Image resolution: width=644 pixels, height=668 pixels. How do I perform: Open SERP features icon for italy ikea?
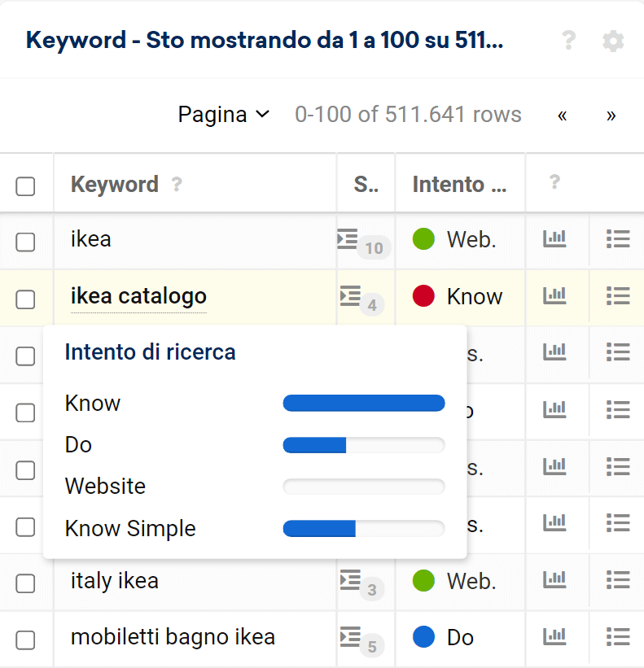(x=350, y=580)
